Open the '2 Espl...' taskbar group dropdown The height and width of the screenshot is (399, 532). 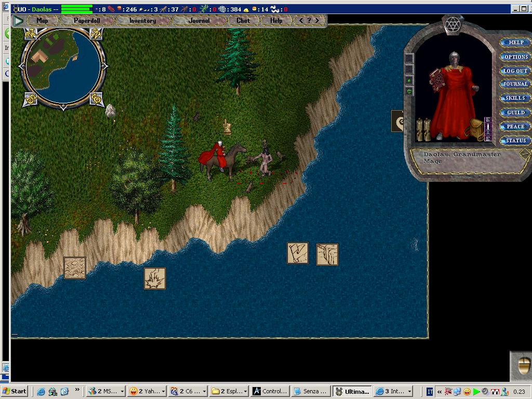pos(229,391)
